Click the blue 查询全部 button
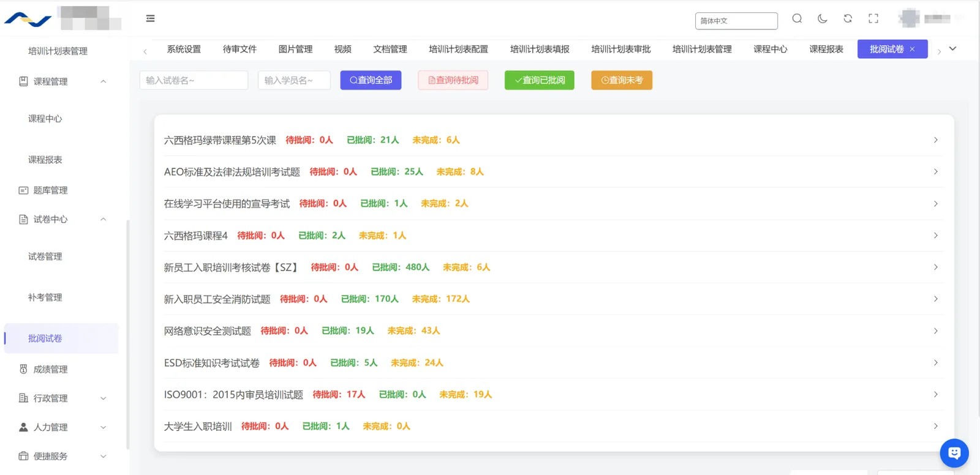980x475 pixels. point(371,80)
